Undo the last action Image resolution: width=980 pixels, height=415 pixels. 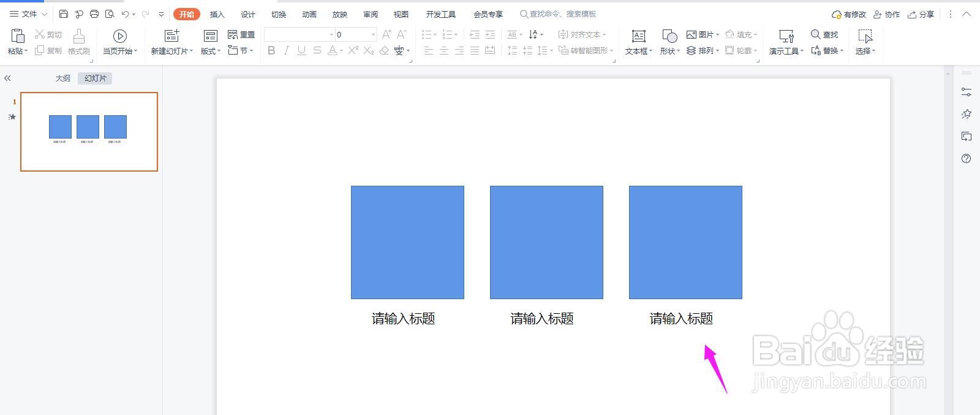tap(125, 13)
